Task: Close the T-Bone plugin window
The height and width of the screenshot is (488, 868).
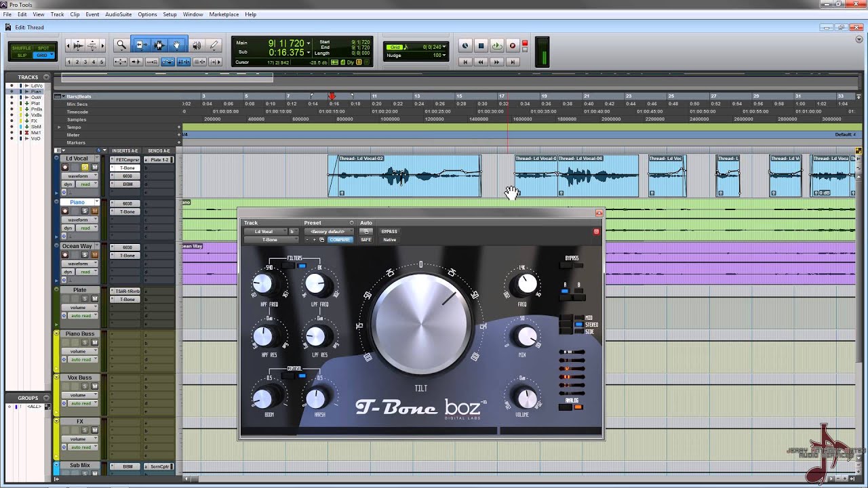Action: [x=599, y=213]
